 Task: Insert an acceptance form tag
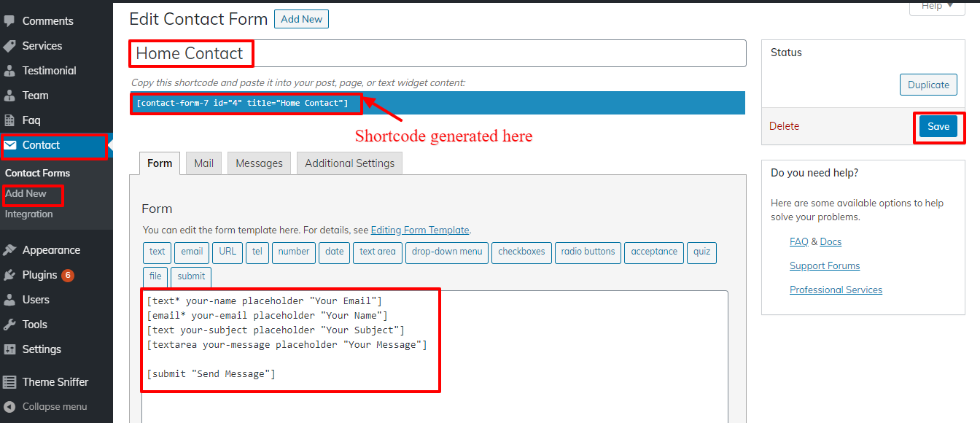pyautogui.click(x=653, y=252)
